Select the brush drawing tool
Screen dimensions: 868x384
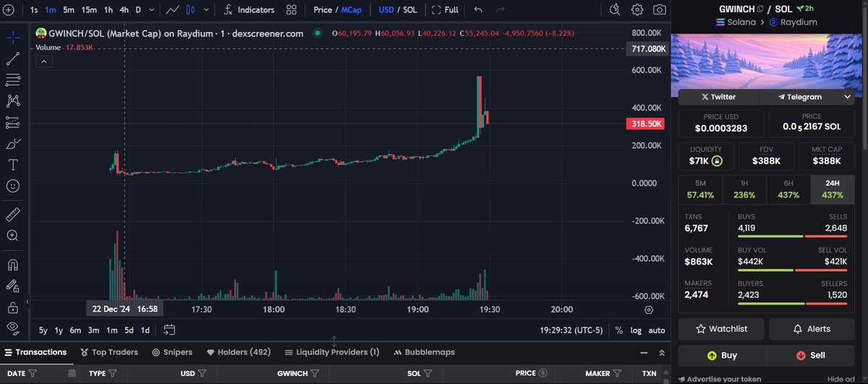[12, 143]
